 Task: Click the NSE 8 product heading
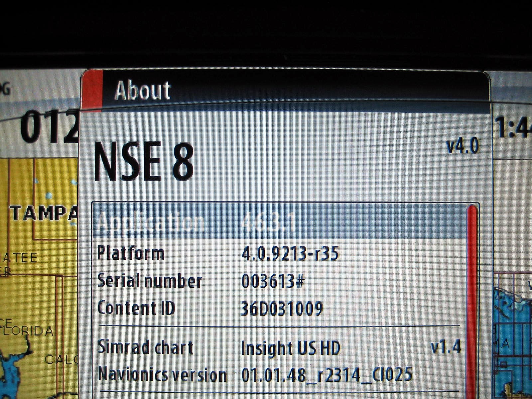pos(144,162)
